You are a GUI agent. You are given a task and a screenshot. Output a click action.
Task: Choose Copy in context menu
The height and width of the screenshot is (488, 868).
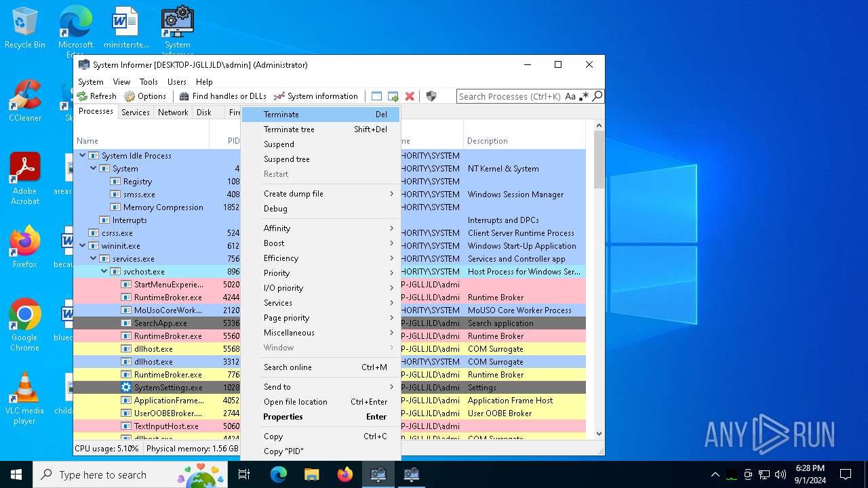(x=321, y=436)
